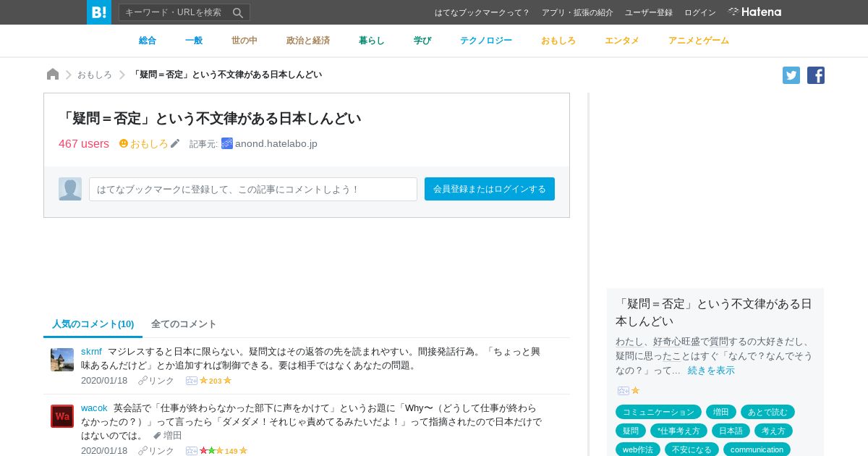This screenshot has width=868, height=456.
Task: Open the article title heading link
Action: click(x=210, y=118)
